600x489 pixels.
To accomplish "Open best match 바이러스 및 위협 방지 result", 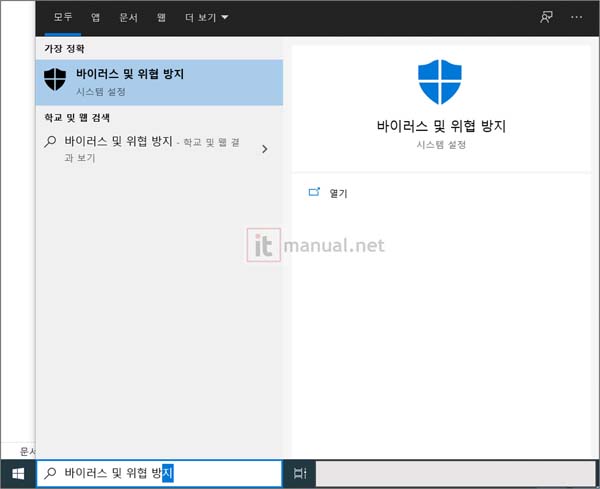I will [159, 82].
